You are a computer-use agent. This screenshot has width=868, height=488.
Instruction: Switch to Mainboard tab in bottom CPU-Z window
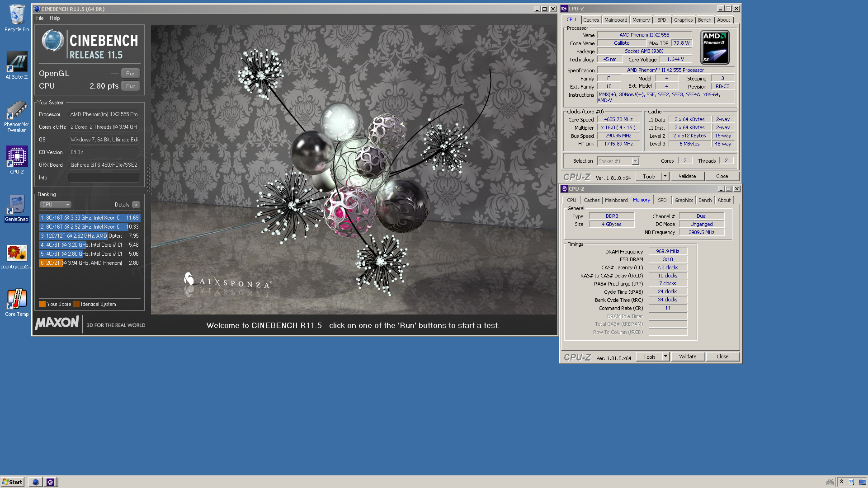(616, 200)
